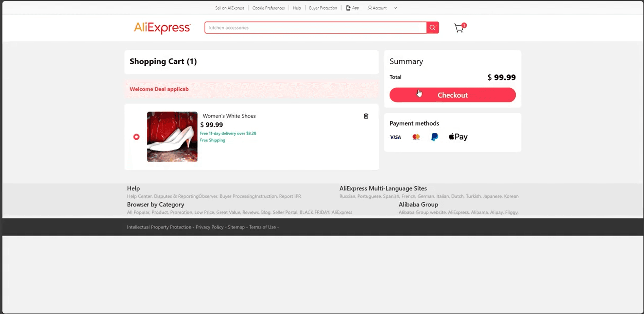
Task: Open Sell on AliExpress menu item
Action: tap(229, 8)
